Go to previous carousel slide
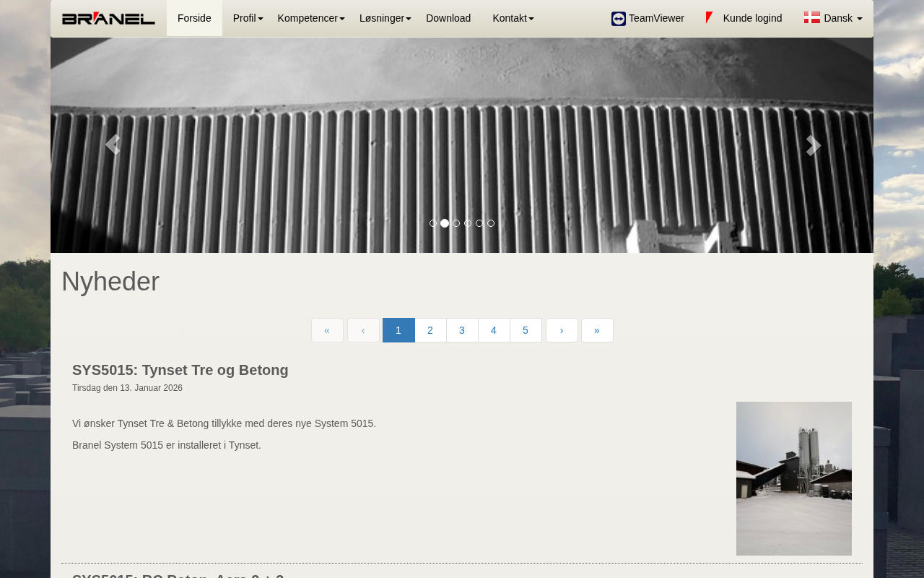The height and width of the screenshot is (578, 924). pos(112,145)
